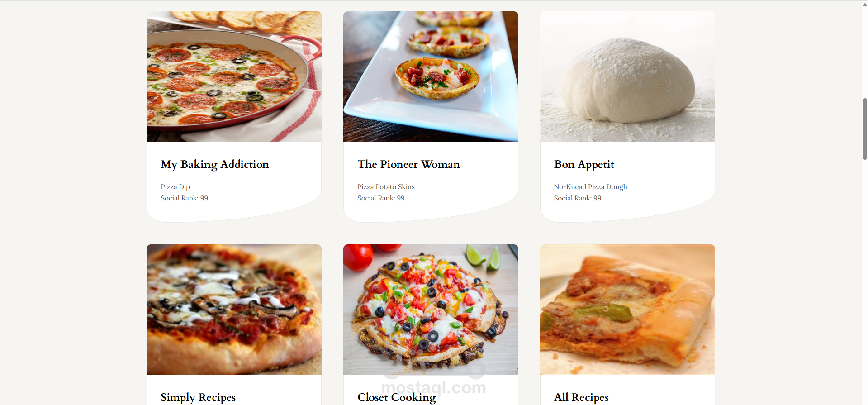Click the Pizza Dip recipe name

pyautogui.click(x=175, y=187)
